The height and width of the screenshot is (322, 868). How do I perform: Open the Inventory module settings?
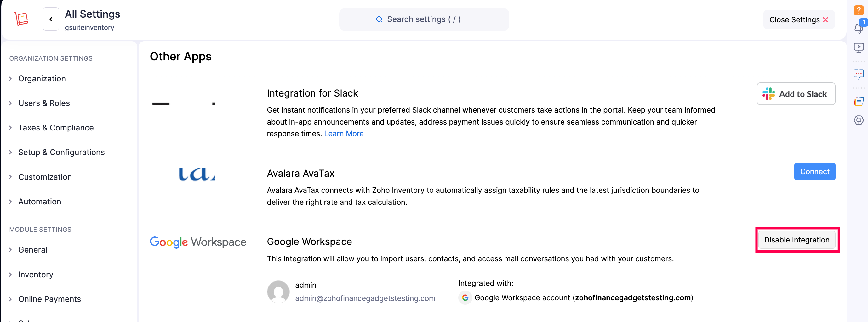(35, 275)
